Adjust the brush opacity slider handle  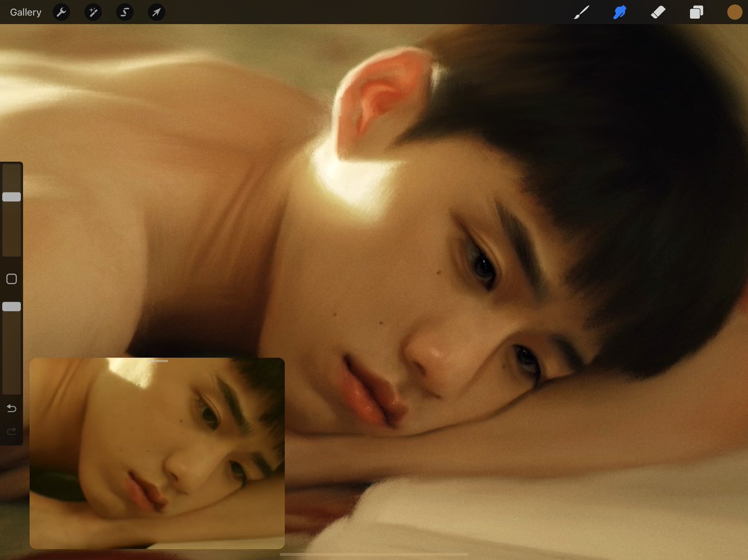tap(11, 306)
